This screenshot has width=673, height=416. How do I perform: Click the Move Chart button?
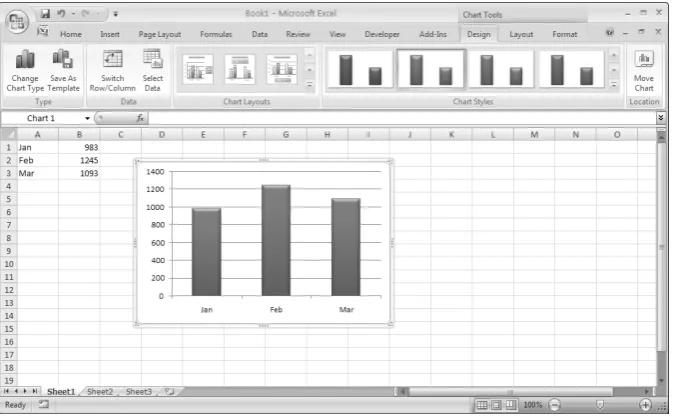click(644, 71)
